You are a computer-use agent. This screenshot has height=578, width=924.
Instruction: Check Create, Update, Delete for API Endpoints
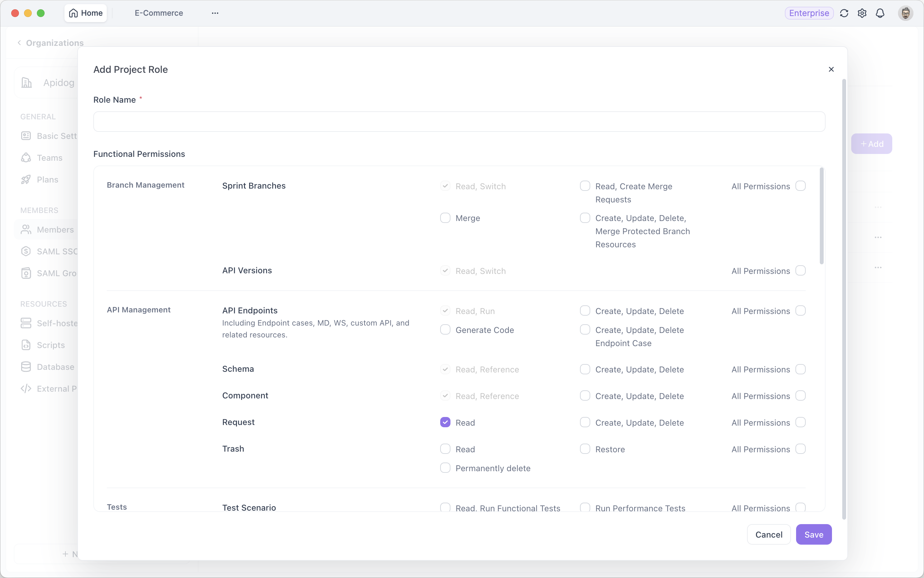585,311
